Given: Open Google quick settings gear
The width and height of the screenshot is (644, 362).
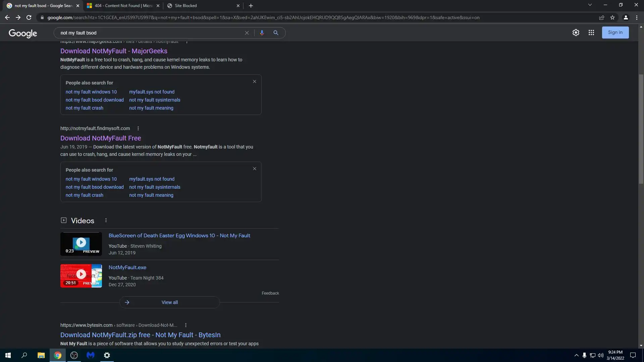Looking at the screenshot, I should click(x=576, y=33).
